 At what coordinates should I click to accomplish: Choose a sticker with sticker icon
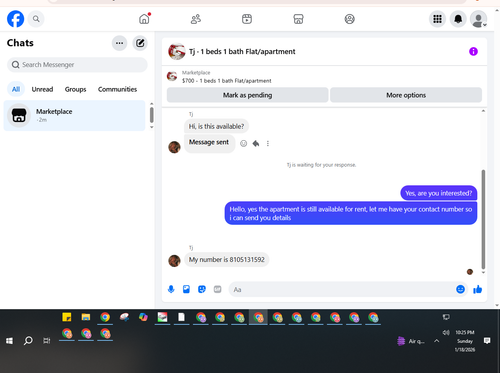pyautogui.click(x=202, y=289)
